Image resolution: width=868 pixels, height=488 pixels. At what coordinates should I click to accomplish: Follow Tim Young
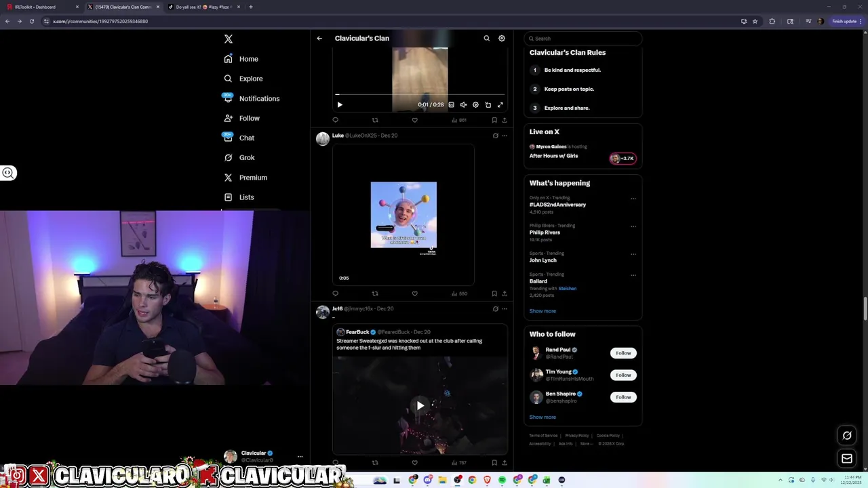point(623,375)
